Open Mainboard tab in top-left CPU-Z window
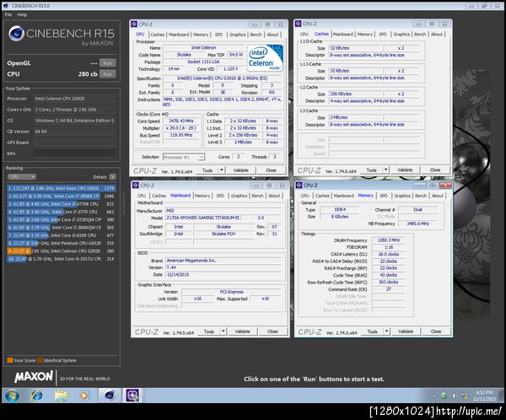 (x=179, y=35)
